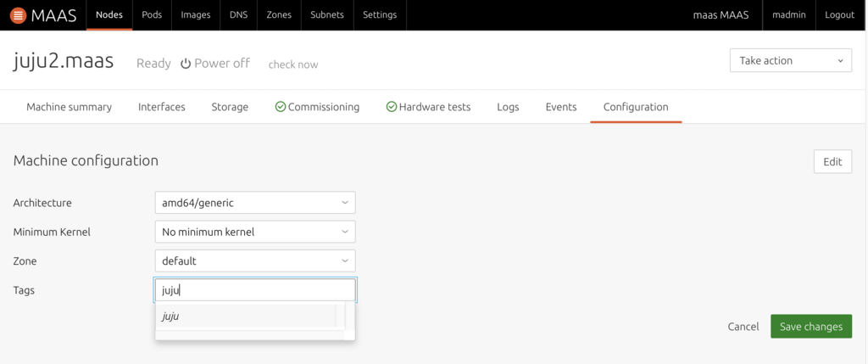Click the green check icon beside Hardware tests
The height and width of the screenshot is (364, 868).
[392, 106]
